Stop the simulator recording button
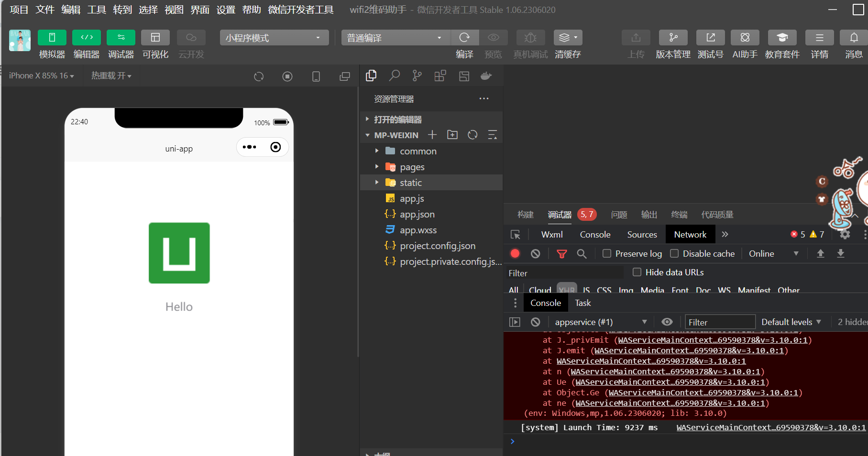The height and width of the screenshot is (456, 868). pyautogui.click(x=287, y=76)
